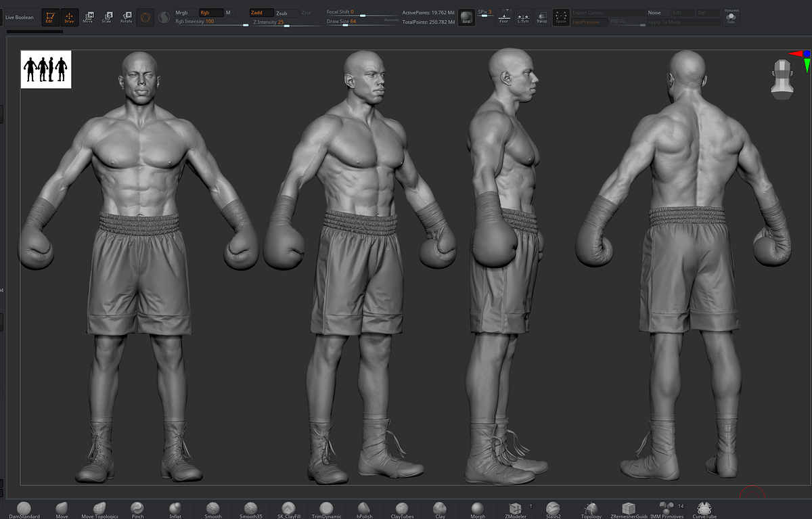Open the IMM Primitives brush
812x519 pixels.
point(667,510)
